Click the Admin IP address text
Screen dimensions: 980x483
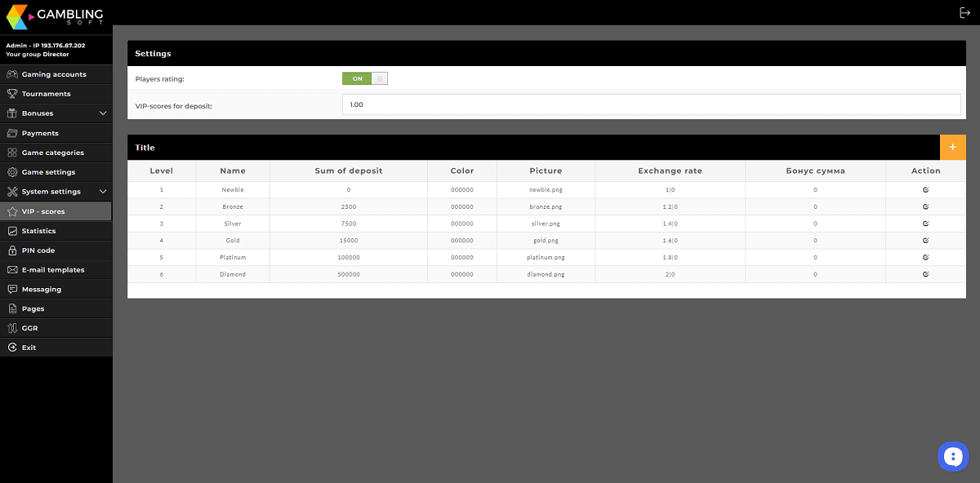[x=46, y=46]
